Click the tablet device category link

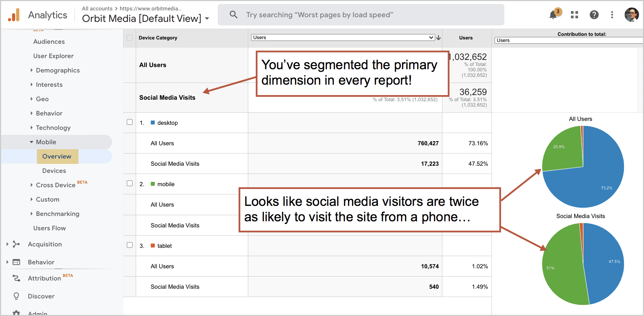pyautogui.click(x=165, y=246)
